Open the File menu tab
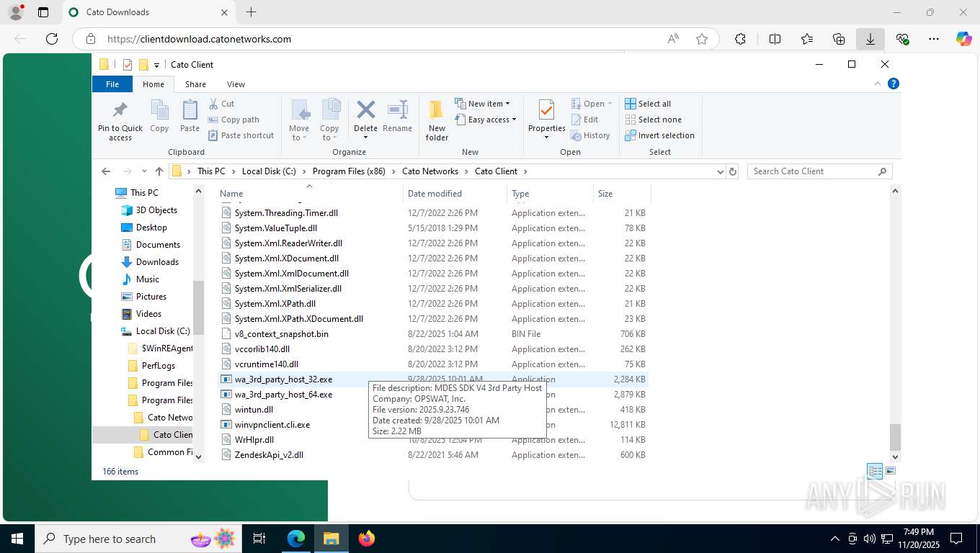Viewport: 980px width, 553px height. pos(112,84)
